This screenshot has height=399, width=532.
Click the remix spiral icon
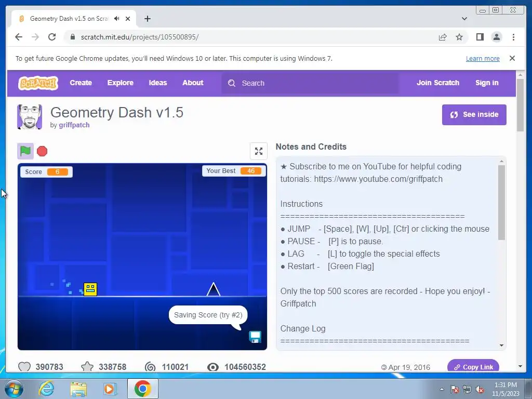click(x=150, y=367)
